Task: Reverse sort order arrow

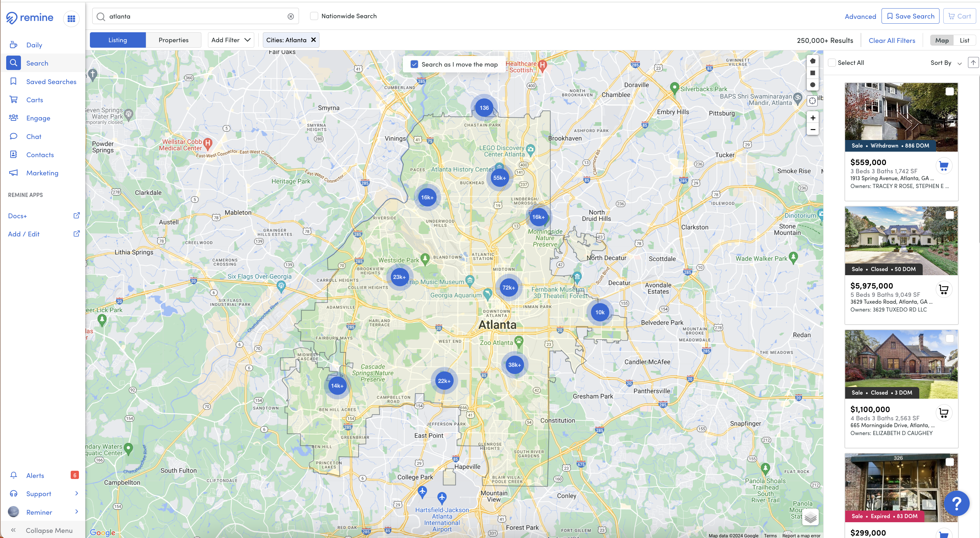Action: coord(973,63)
